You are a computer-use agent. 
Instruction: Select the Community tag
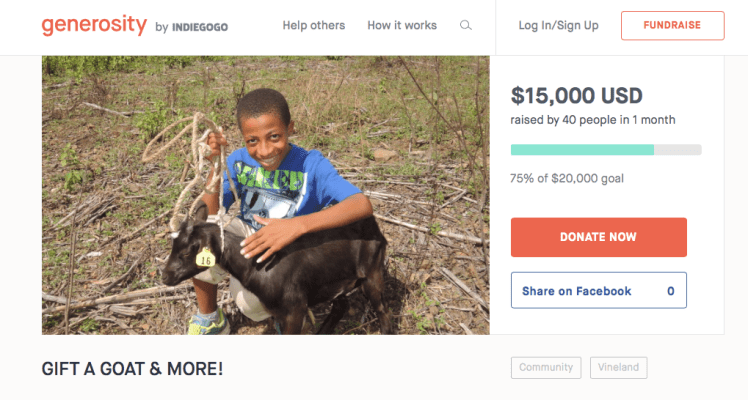point(546,368)
